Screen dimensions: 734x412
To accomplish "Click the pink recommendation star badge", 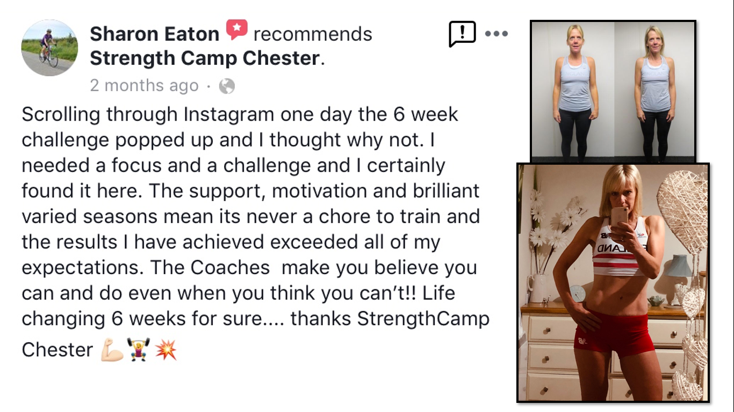I will pos(237,29).
